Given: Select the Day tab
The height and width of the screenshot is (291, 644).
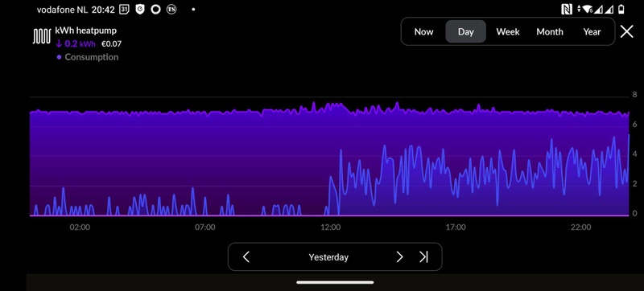Looking at the screenshot, I should click(466, 31).
